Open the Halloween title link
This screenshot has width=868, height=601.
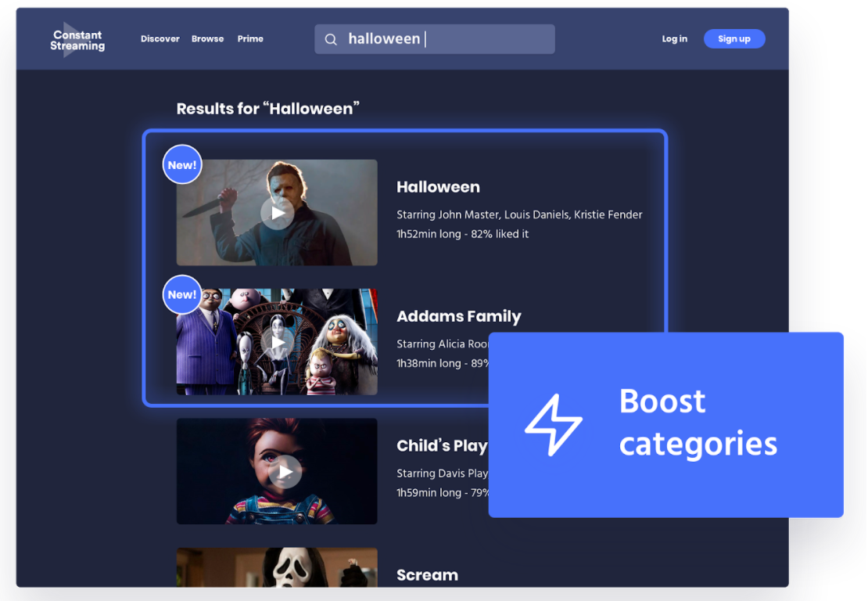tap(438, 187)
